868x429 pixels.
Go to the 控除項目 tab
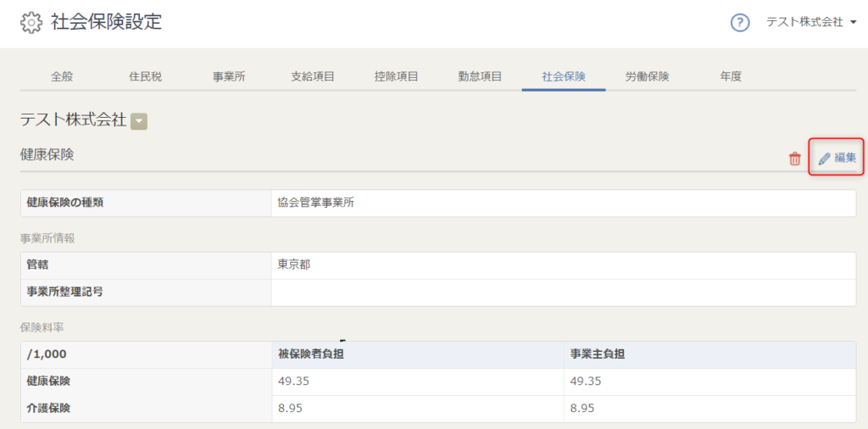pos(397,77)
